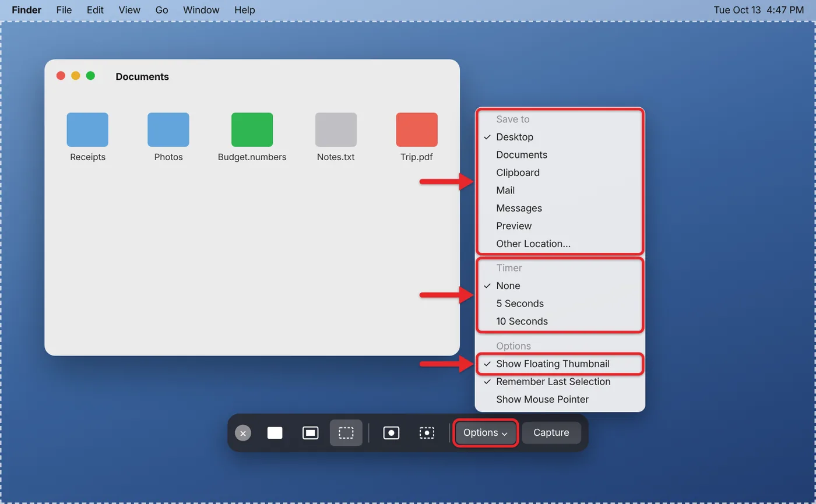816x504 pixels.
Task: Open the Go menu
Action: tap(162, 10)
